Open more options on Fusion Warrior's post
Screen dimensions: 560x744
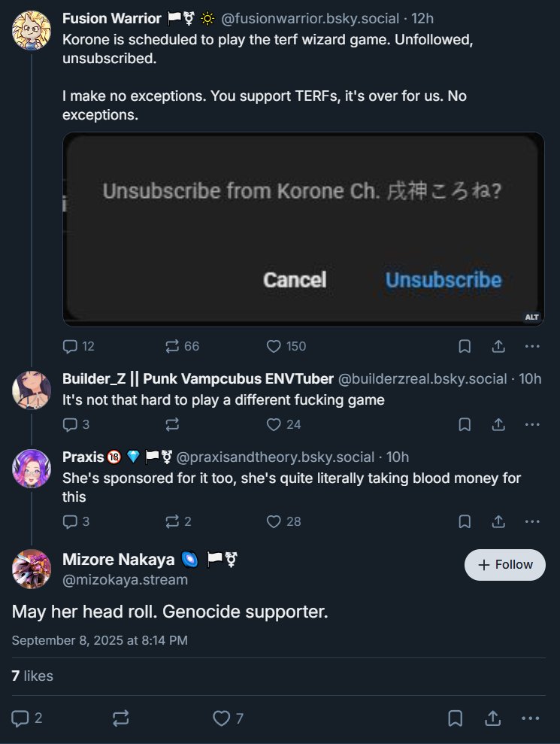click(x=531, y=346)
